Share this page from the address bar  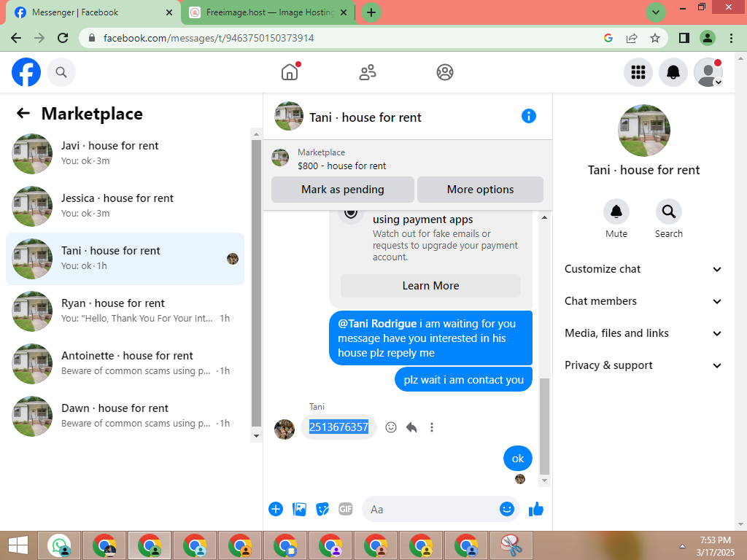[632, 38]
